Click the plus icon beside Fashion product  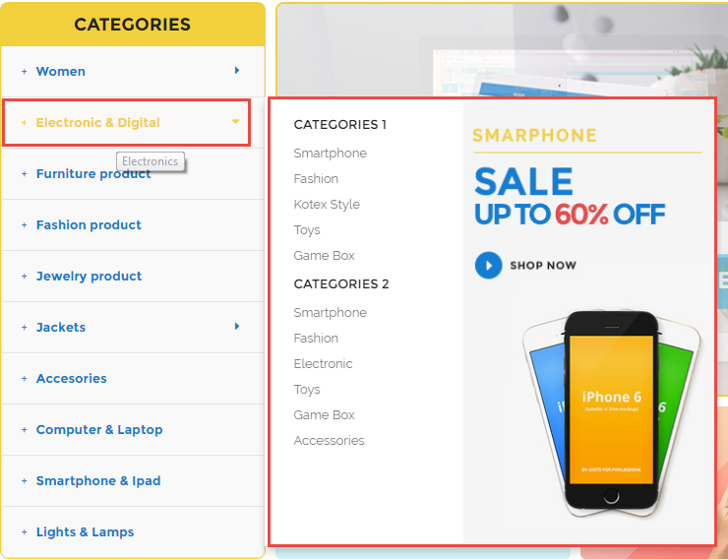[25, 224]
